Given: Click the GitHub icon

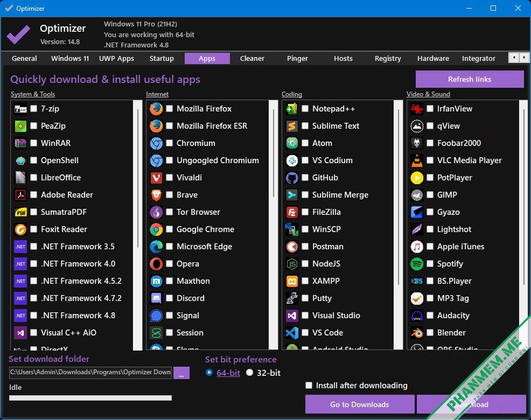Looking at the screenshot, I should (291, 178).
